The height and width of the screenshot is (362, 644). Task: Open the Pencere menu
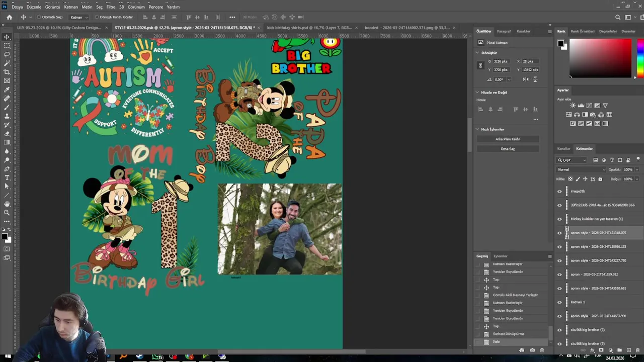[x=156, y=7]
